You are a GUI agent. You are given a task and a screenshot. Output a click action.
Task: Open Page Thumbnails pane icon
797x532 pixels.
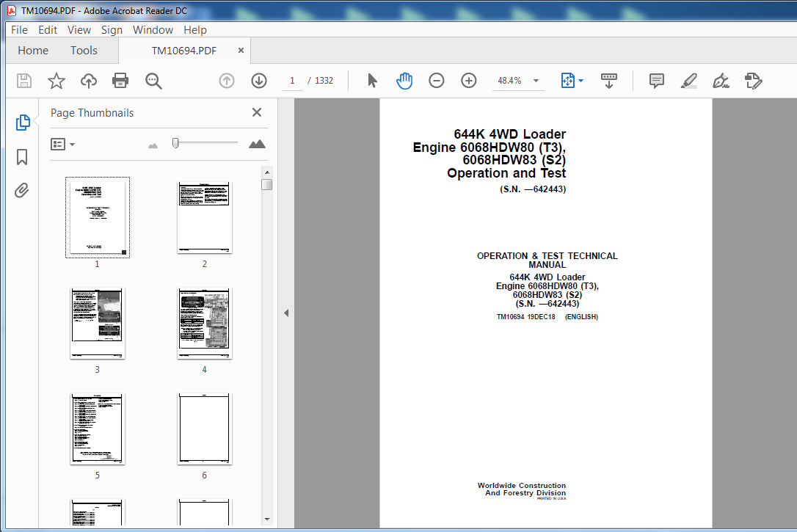point(22,123)
